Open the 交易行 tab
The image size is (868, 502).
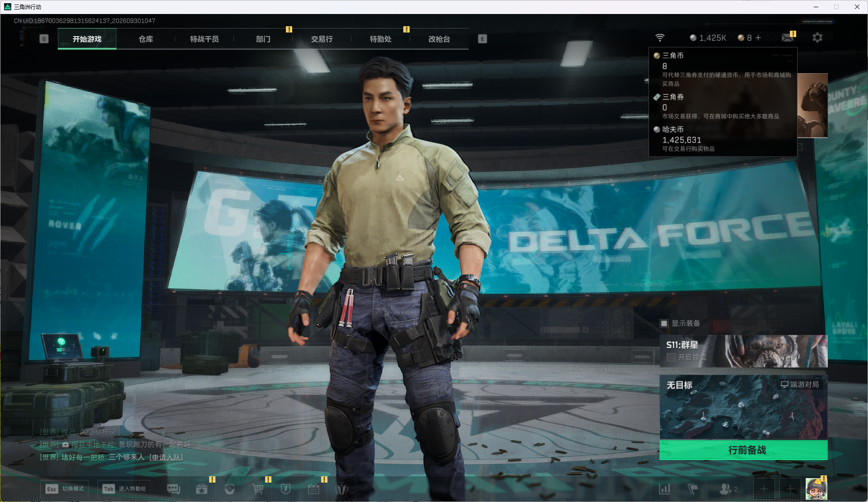322,39
